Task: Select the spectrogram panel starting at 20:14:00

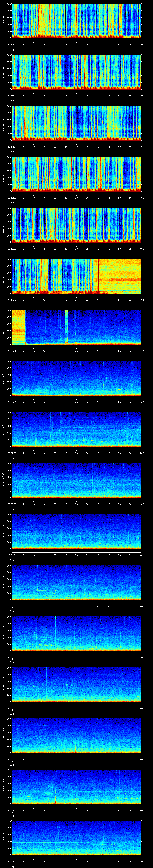Action: pyautogui.click(x=77, y=21)
